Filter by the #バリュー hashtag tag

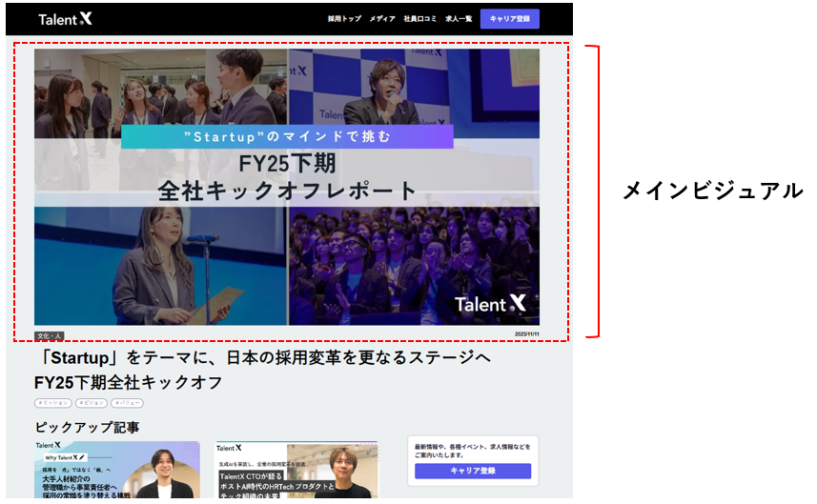point(127,403)
